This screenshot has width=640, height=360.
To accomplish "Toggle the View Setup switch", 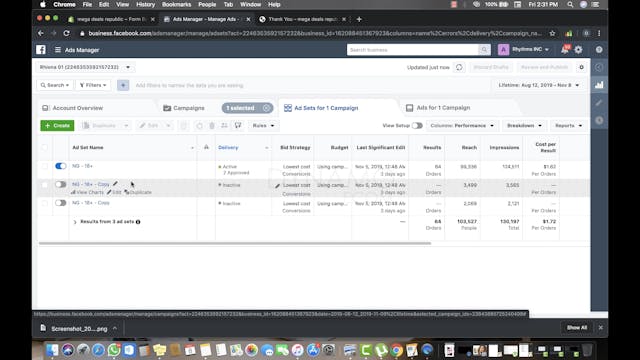I will [x=417, y=126].
